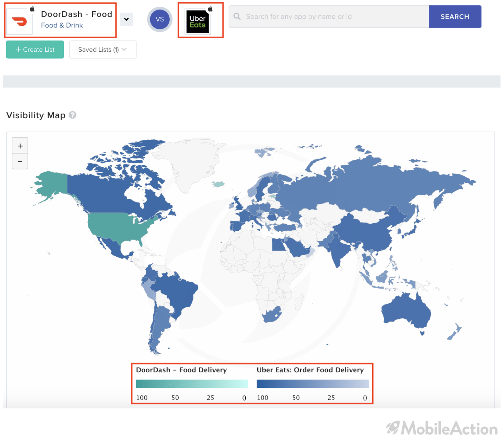Click the Uber Eats app icon

198,22
